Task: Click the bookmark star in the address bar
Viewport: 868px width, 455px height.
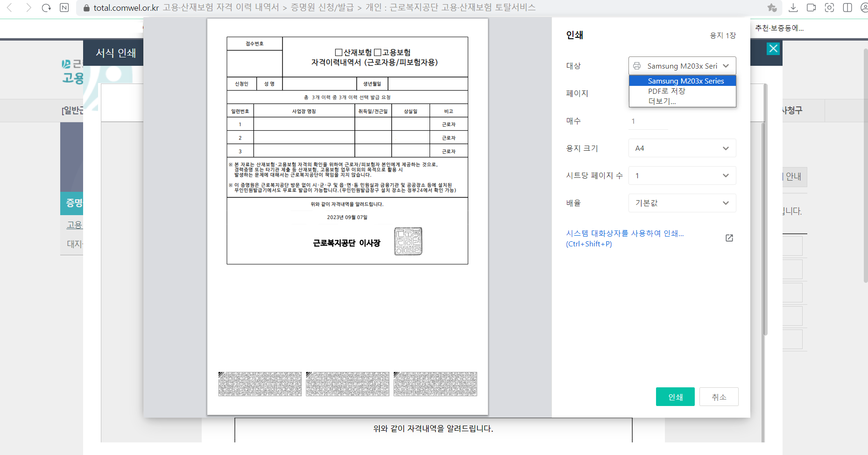Action: pyautogui.click(x=772, y=7)
